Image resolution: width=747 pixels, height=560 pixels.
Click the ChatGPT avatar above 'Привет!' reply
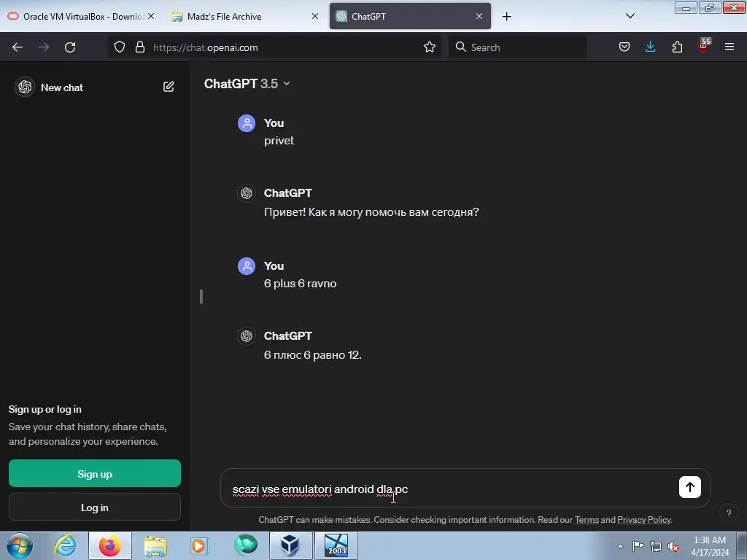pos(247,193)
